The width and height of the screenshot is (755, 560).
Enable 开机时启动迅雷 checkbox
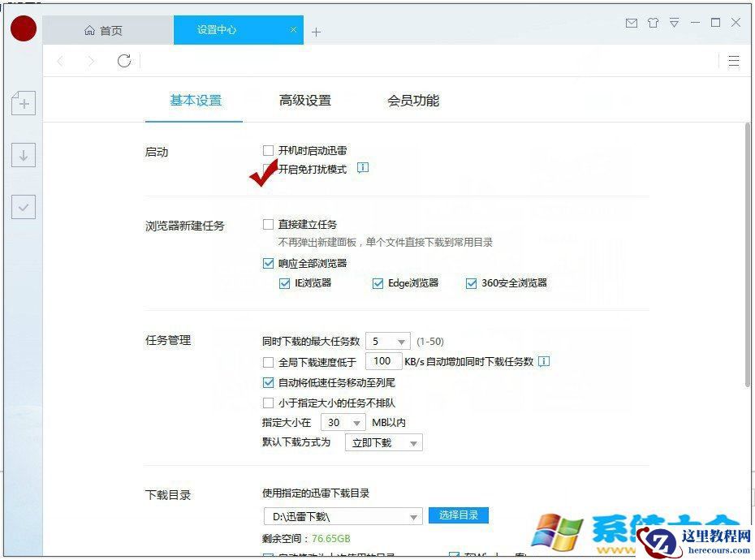click(268, 150)
